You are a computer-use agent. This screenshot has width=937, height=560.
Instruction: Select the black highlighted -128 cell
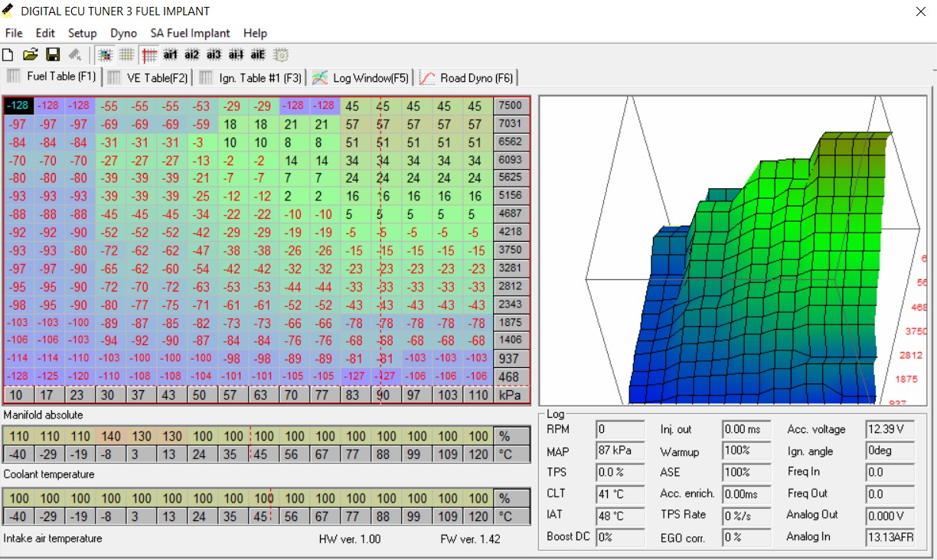tap(19, 106)
